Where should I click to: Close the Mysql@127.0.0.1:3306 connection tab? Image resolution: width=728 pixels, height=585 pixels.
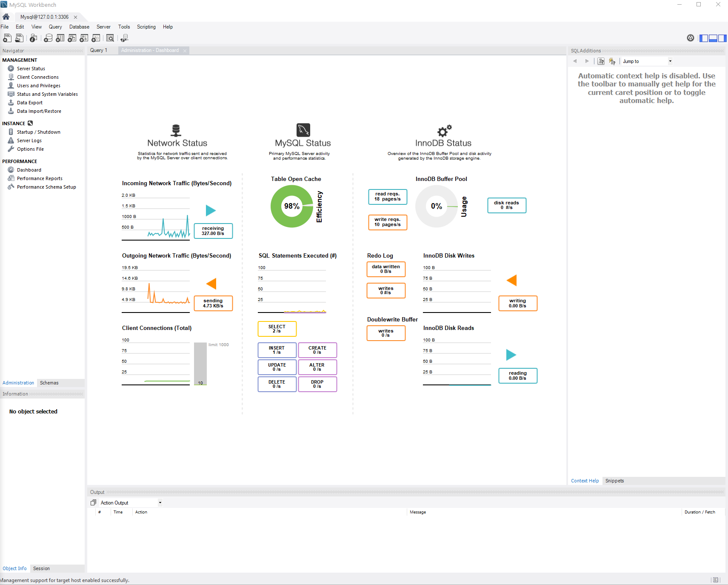[75, 17]
